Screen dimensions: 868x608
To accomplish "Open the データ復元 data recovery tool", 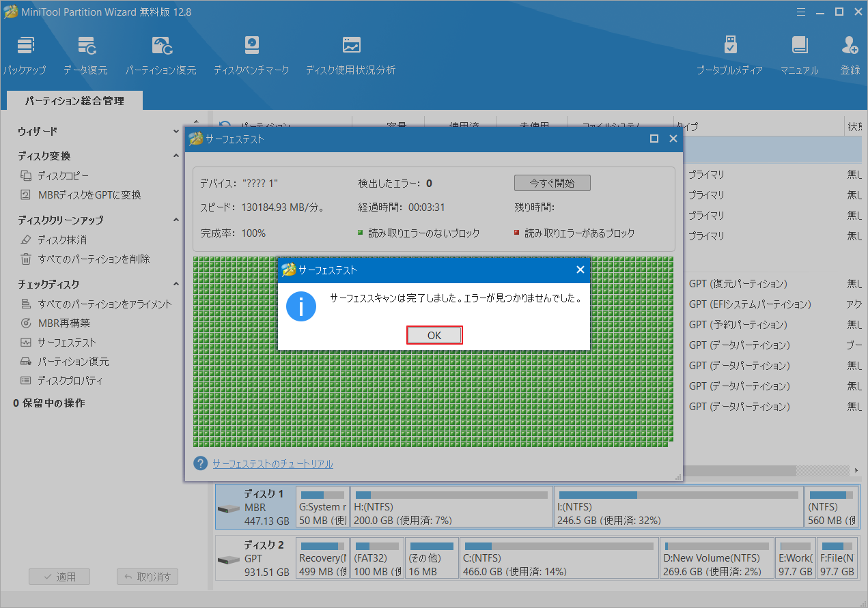I will [x=85, y=56].
